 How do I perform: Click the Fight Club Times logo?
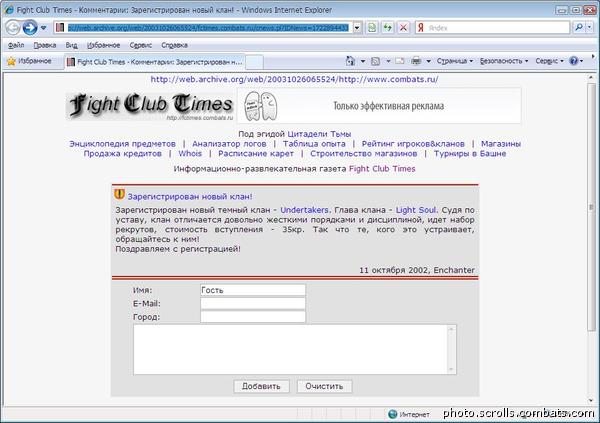[150, 106]
